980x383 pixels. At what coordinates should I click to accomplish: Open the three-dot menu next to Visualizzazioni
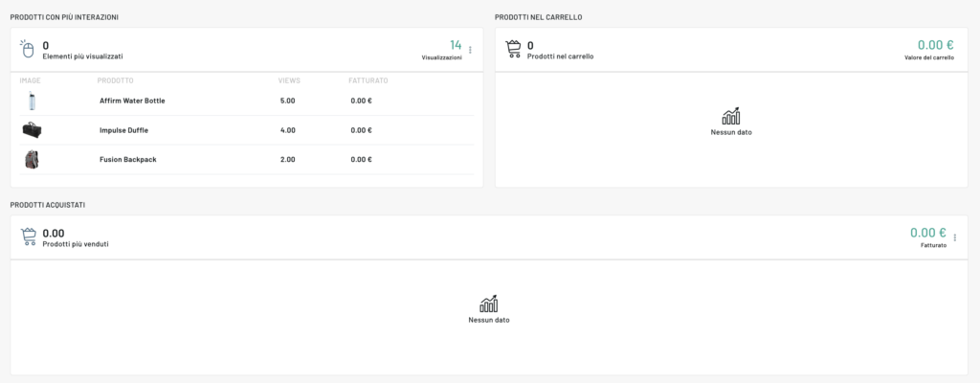470,50
